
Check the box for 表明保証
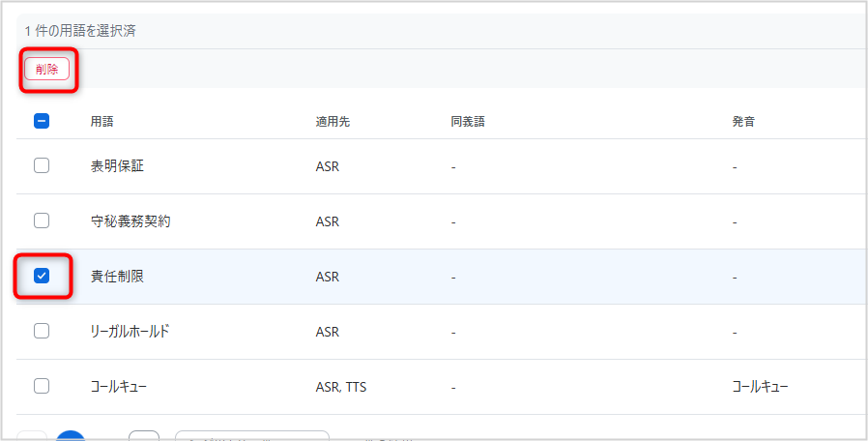pyautogui.click(x=42, y=165)
